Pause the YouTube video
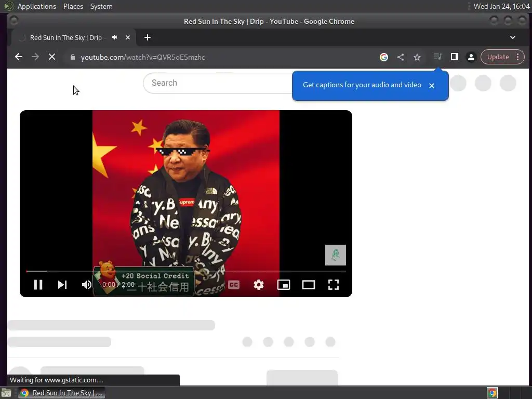The height and width of the screenshot is (399, 532). (38, 285)
